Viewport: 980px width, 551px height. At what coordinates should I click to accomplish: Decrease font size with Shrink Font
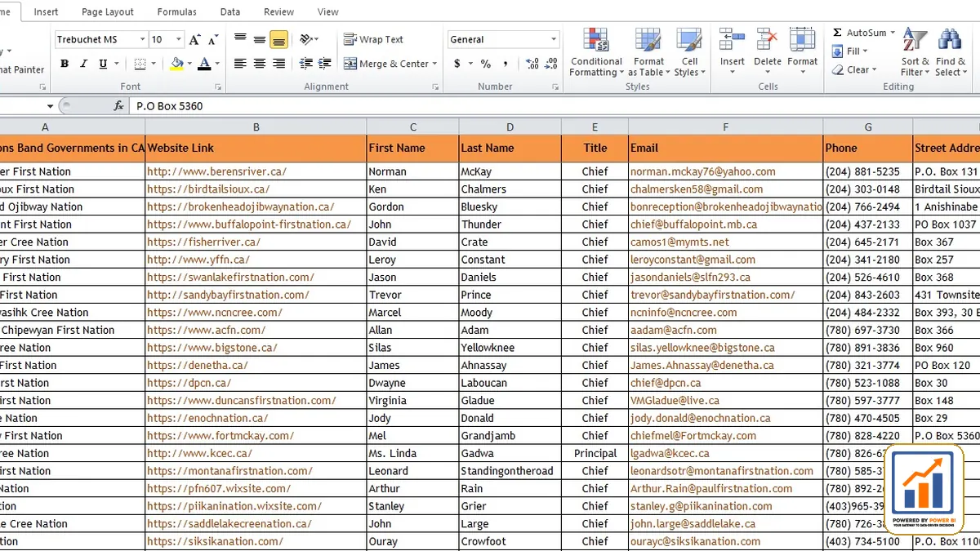coord(213,39)
